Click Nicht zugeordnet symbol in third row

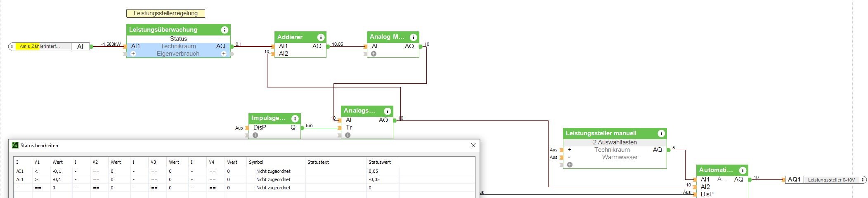[x=273, y=188]
